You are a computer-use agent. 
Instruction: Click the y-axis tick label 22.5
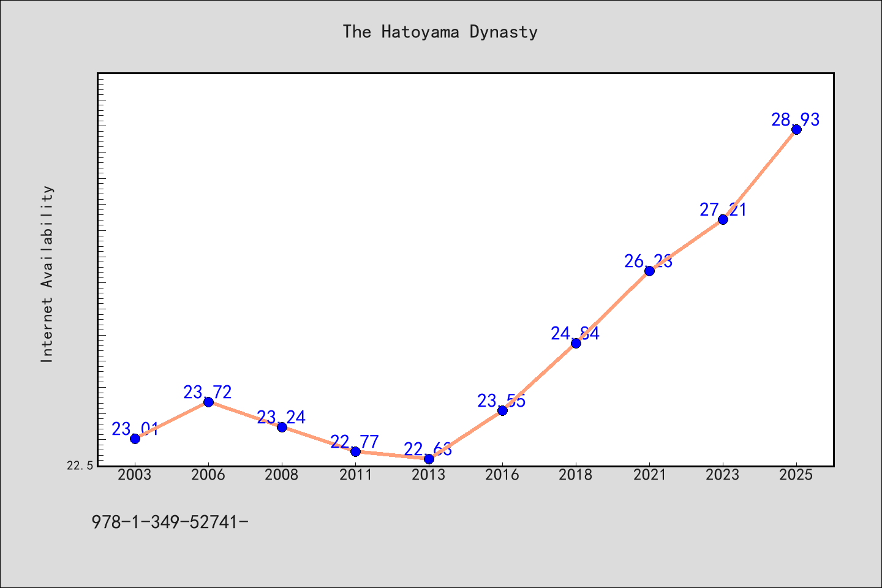(x=80, y=466)
